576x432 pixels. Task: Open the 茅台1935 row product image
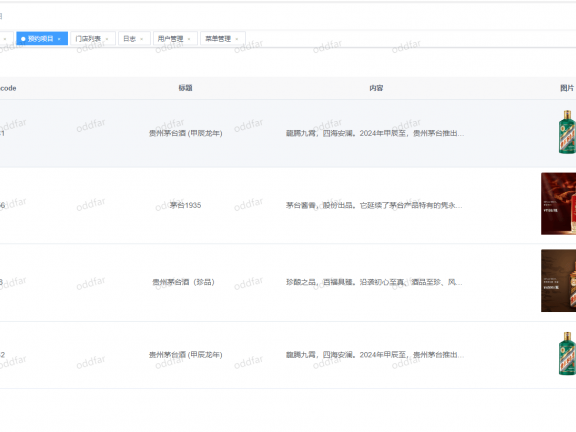[558, 204]
